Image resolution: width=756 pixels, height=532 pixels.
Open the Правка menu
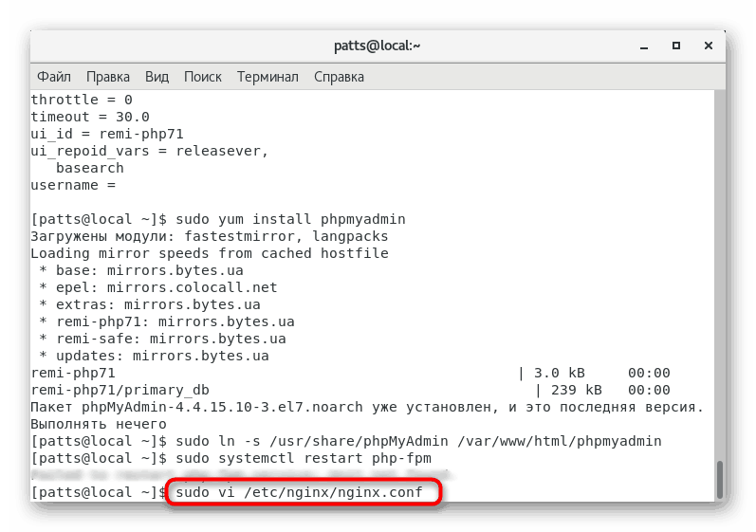108,77
